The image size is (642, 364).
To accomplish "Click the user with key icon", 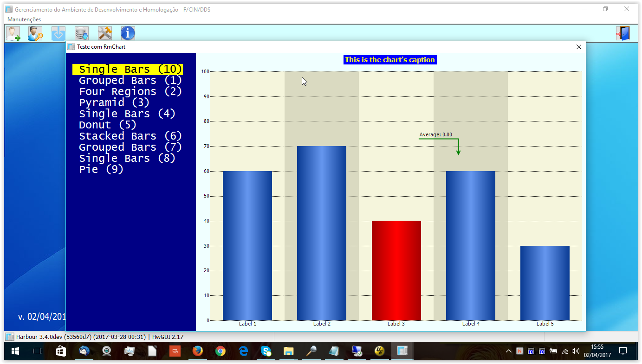I will 35,33.
